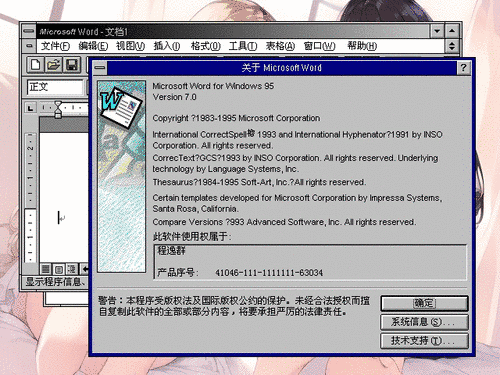500x375 pixels.
Task: Click the 正文 style box
Action: click(x=55, y=87)
